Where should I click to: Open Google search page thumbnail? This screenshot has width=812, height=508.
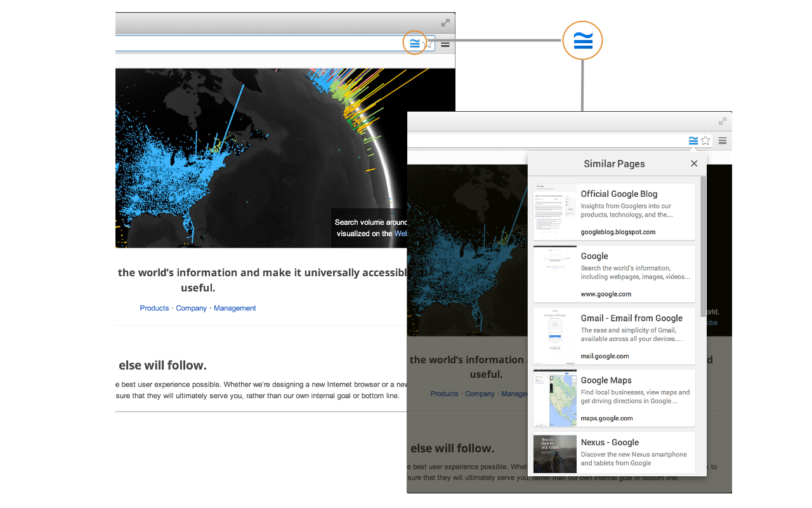coord(555,274)
